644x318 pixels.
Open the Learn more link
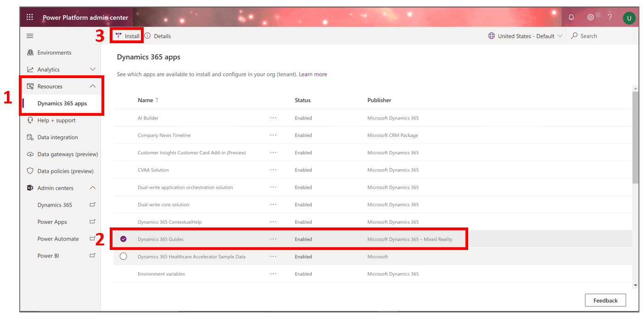(313, 74)
